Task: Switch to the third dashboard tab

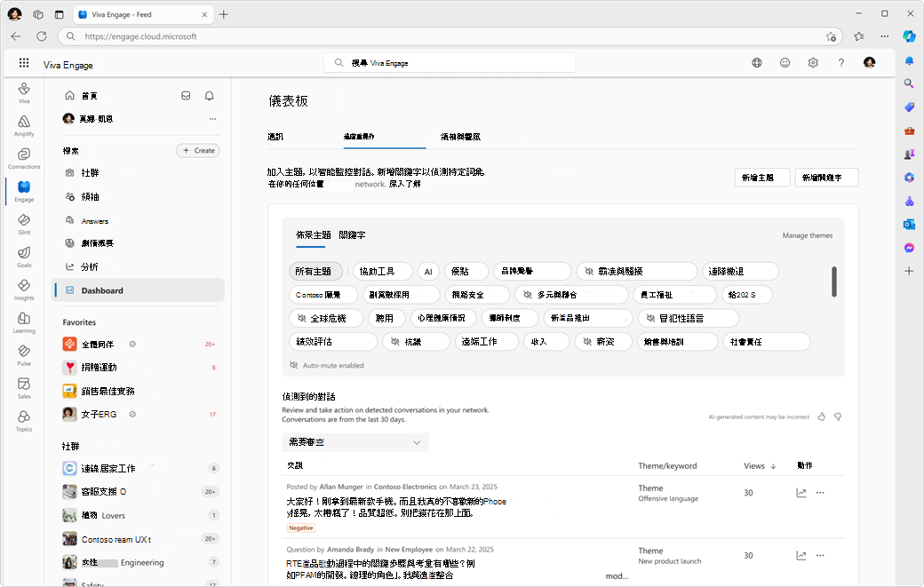Action: (x=460, y=137)
